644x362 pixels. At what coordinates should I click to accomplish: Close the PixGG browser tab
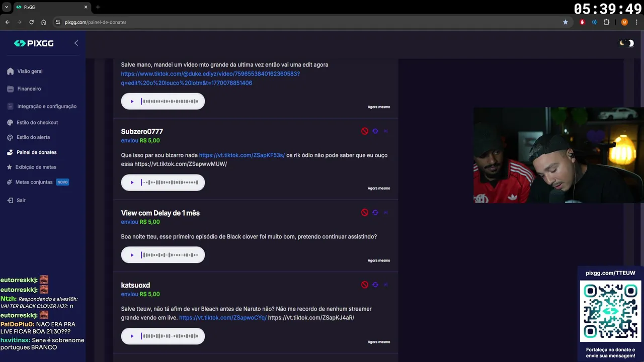pos(86,7)
